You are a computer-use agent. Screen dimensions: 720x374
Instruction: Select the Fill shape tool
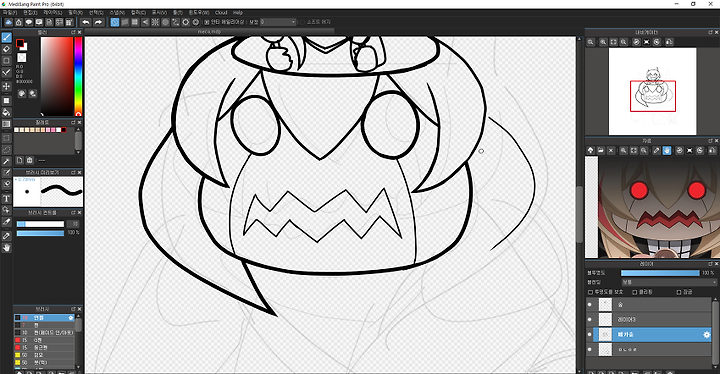[x=6, y=101]
